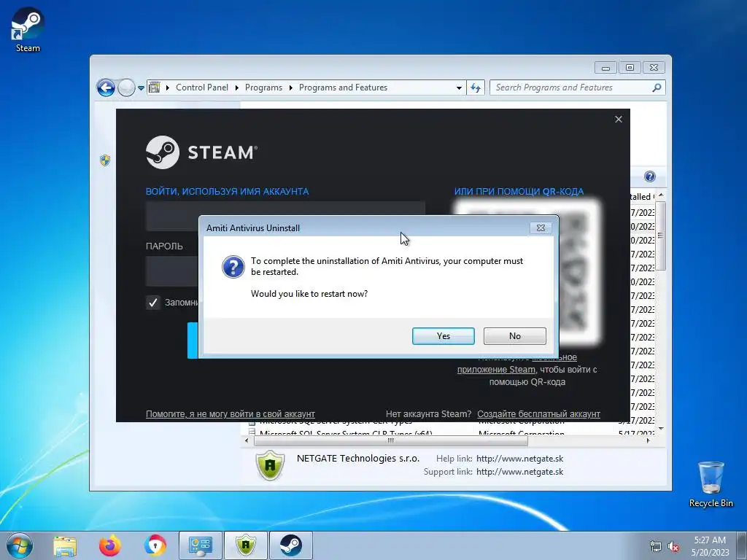This screenshot has width=747, height=560.
Task: Click vertical scrollbar up arrow in program list
Action: coord(661,195)
